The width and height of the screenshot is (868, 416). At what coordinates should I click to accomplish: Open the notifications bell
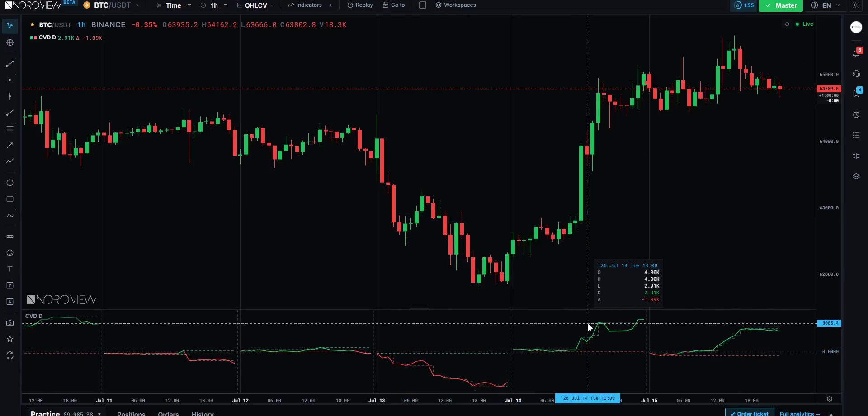[x=856, y=53]
